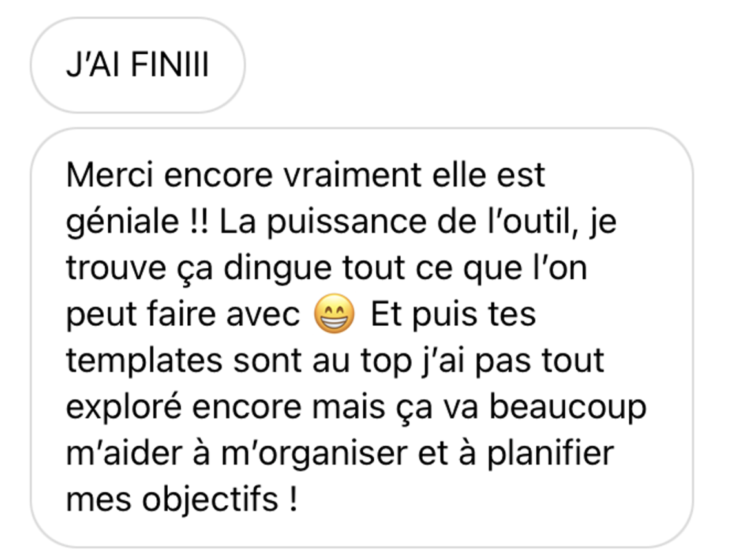
Task: Click the word "planifier" in the message
Action: point(551,455)
